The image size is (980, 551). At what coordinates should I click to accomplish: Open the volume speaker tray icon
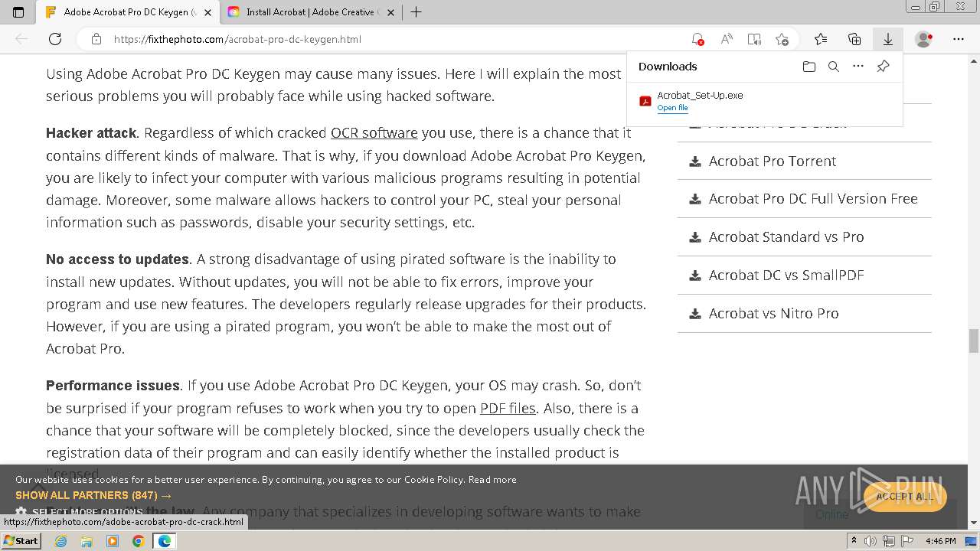(871, 541)
